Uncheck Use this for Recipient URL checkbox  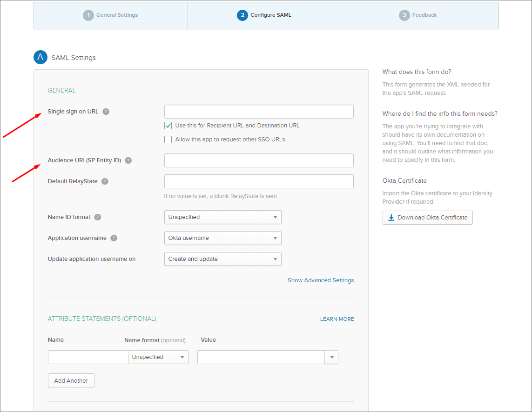[168, 126]
